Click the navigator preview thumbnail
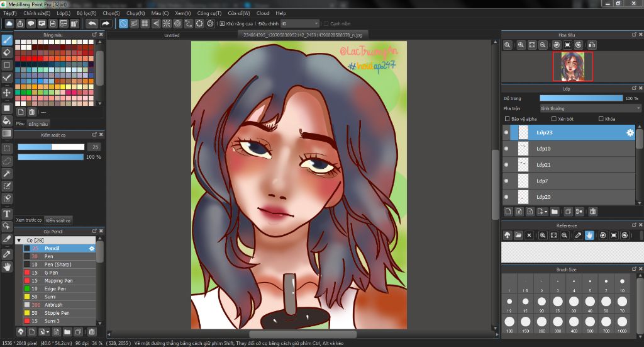This screenshot has height=347, width=644. (572, 66)
